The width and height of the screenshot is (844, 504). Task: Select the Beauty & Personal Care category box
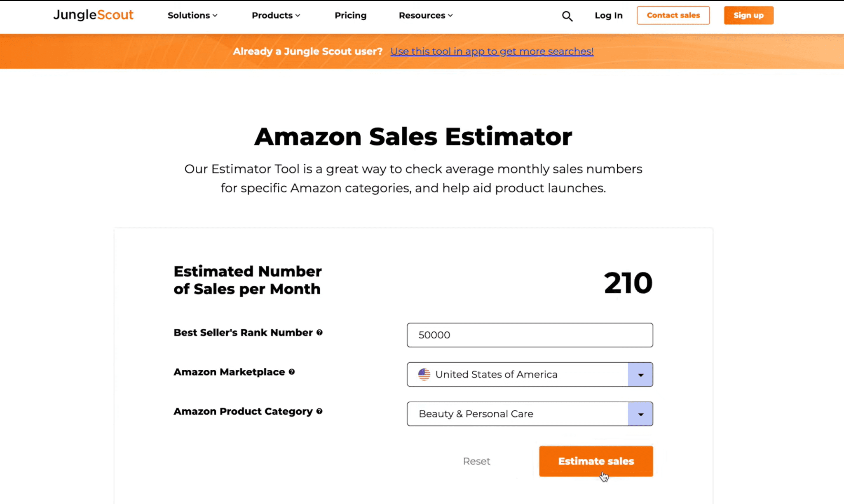coord(530,414)
